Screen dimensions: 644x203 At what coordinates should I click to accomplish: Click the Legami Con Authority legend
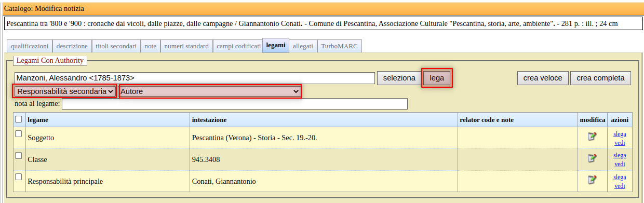coord(50,61)
